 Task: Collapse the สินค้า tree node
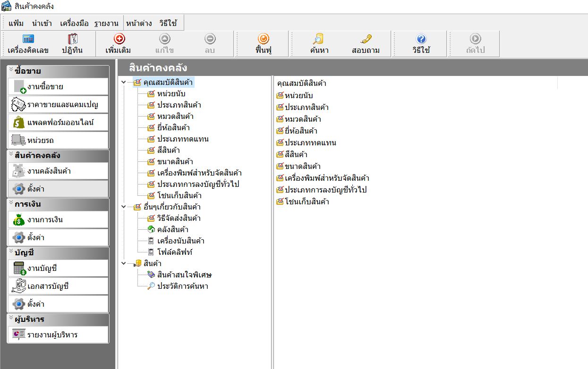tap(124, 263)
